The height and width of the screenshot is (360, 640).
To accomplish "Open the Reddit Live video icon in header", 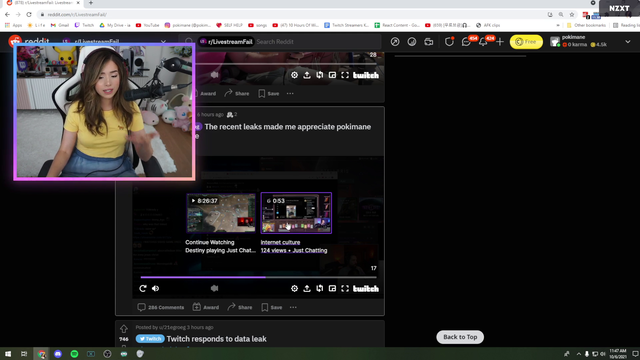I will (429, 42).
